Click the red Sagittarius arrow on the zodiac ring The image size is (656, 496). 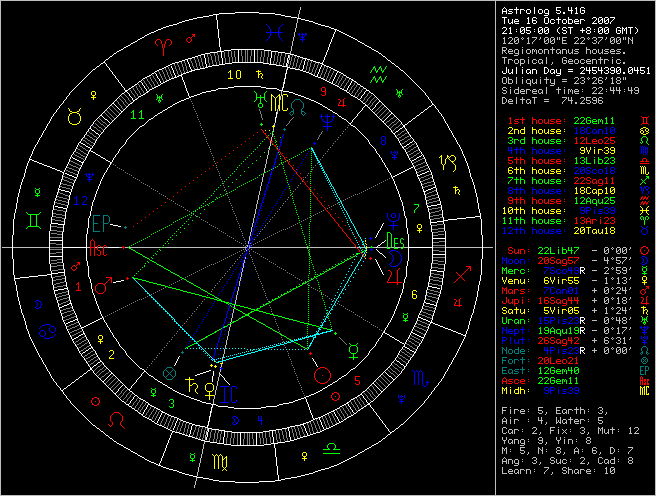pos(462,273)
